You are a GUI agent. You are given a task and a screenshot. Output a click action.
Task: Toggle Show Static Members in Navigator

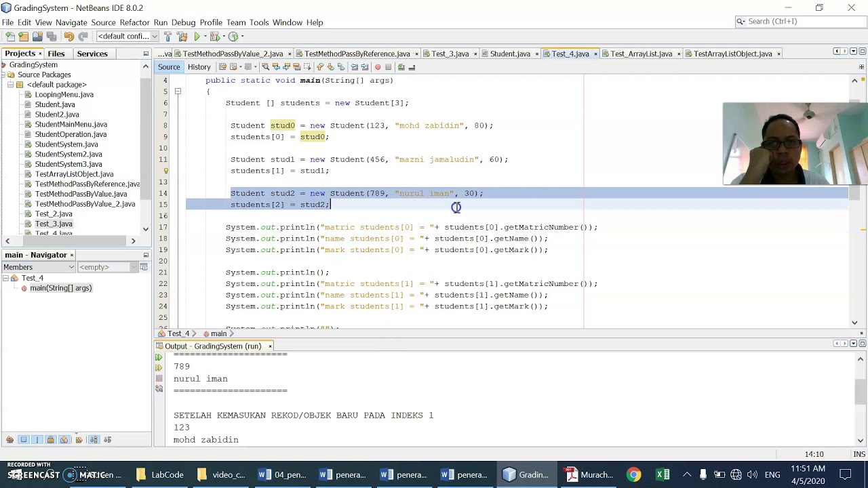coord(37,440)
